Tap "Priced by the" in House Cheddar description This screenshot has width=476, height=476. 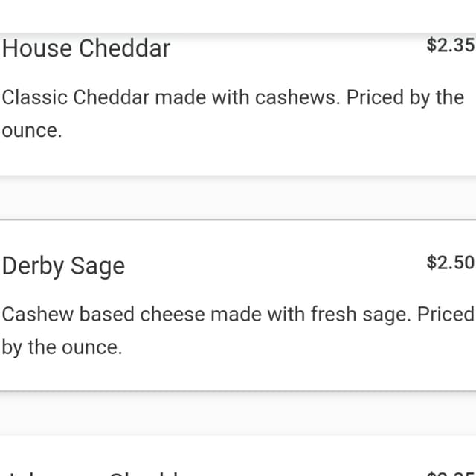[405, 97]
